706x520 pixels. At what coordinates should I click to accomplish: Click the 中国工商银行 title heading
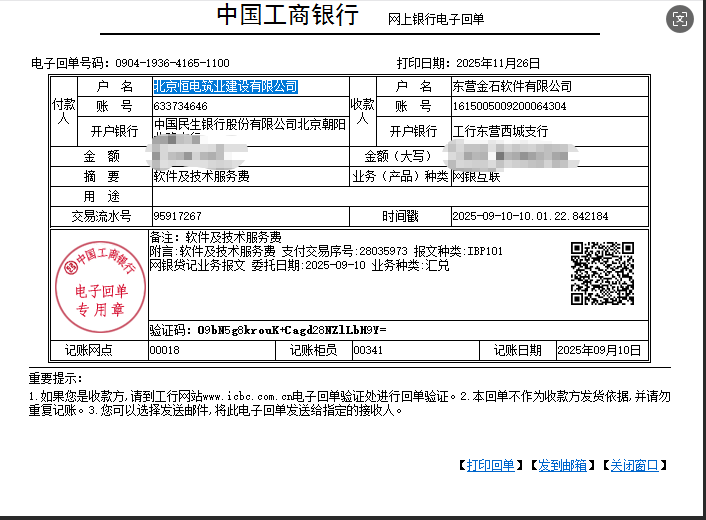(288, 17)
